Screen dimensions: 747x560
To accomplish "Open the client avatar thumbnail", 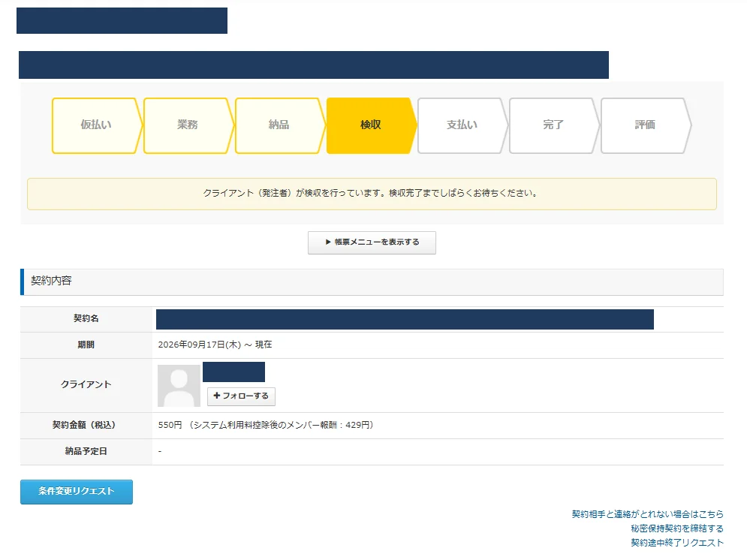I will click(179, 386).
